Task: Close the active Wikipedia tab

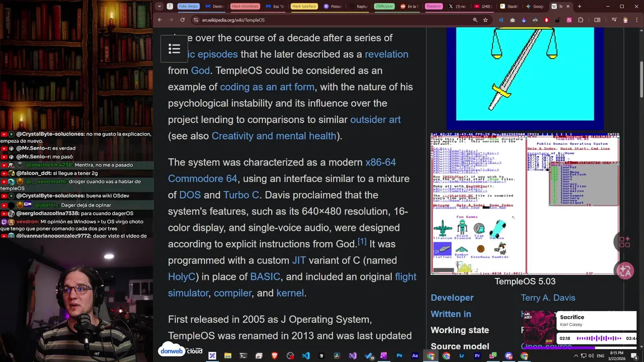Action: click(568, 6)
